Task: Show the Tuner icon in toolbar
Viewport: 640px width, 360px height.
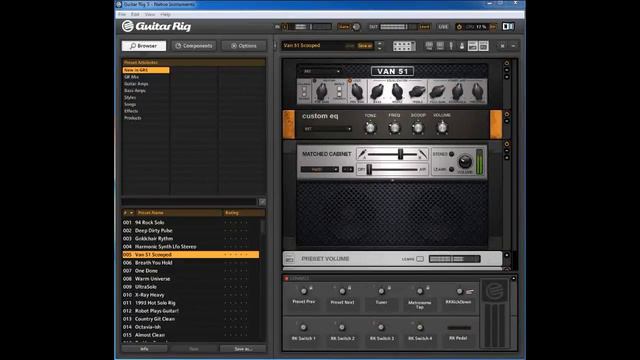Action: (x=451, y=46)
